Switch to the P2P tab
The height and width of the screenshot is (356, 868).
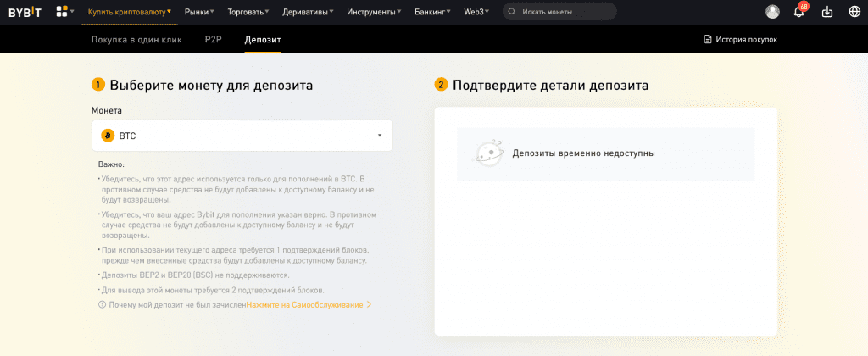pos(213,39)
